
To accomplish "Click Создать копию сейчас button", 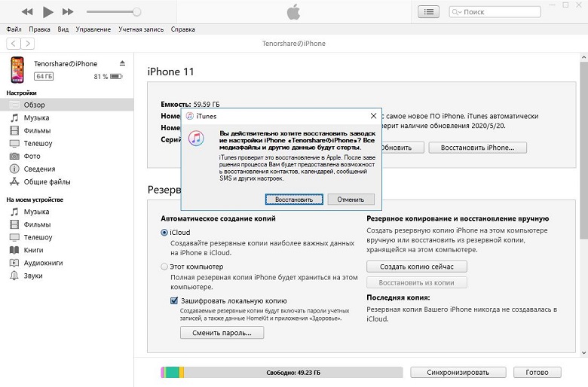I will (x=417, y=267).
